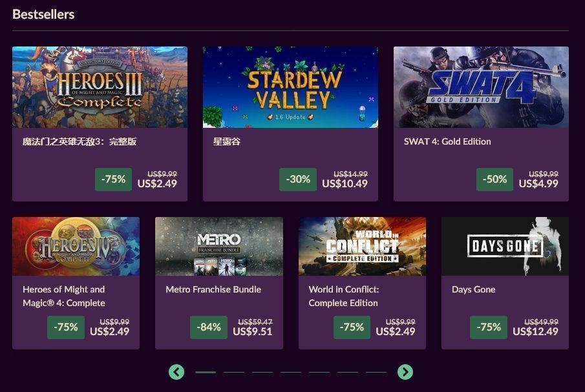Click the Days Gone logo image
585x392 pixels.
[x=505, y=246]
